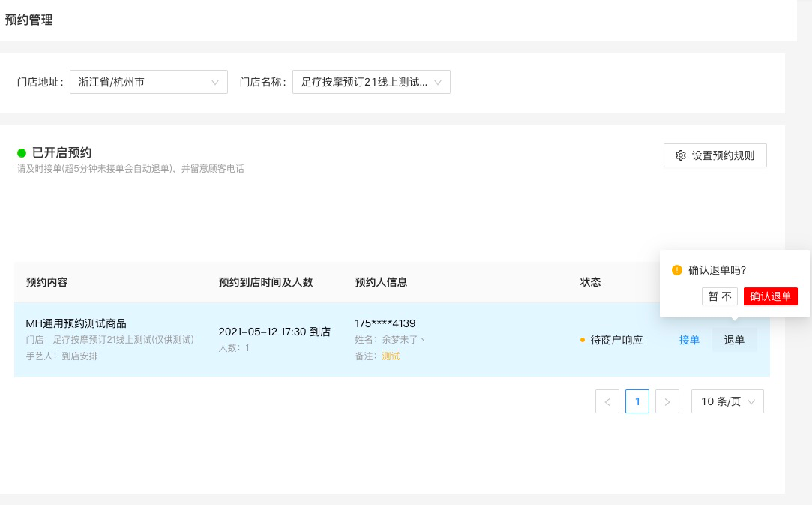Click the 预约管理 page title
Screen dimensions: 812x505
29,20
